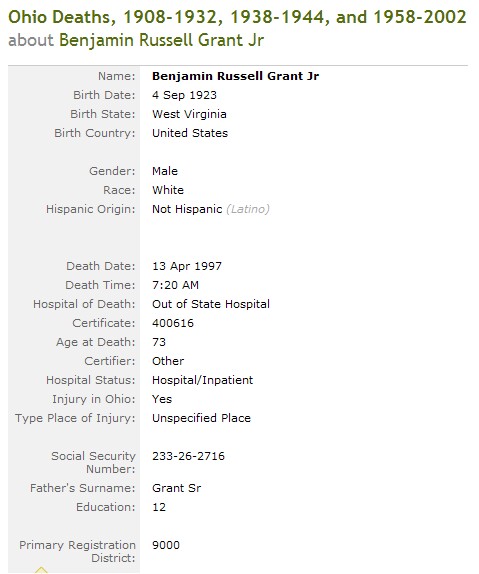Click the Hospital/Inpatient status value
The height and width of the screenshot is (574, 479).
203,380
